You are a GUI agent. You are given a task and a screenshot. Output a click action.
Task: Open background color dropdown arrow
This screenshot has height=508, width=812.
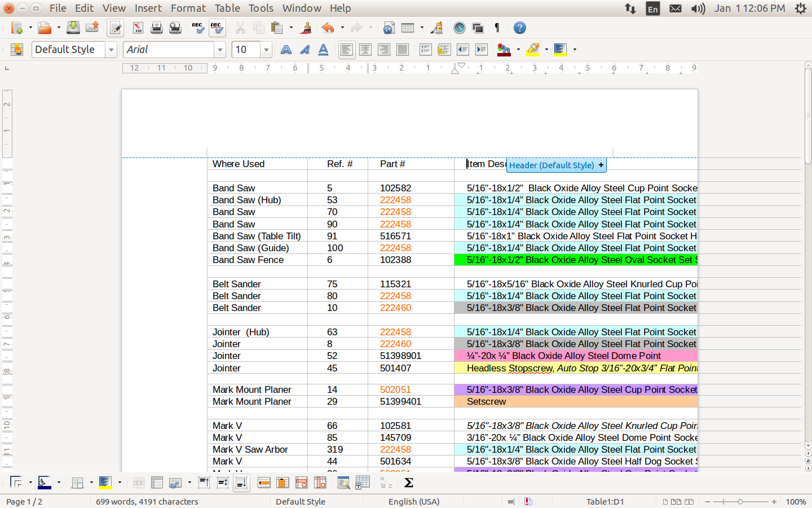point(575,50)
